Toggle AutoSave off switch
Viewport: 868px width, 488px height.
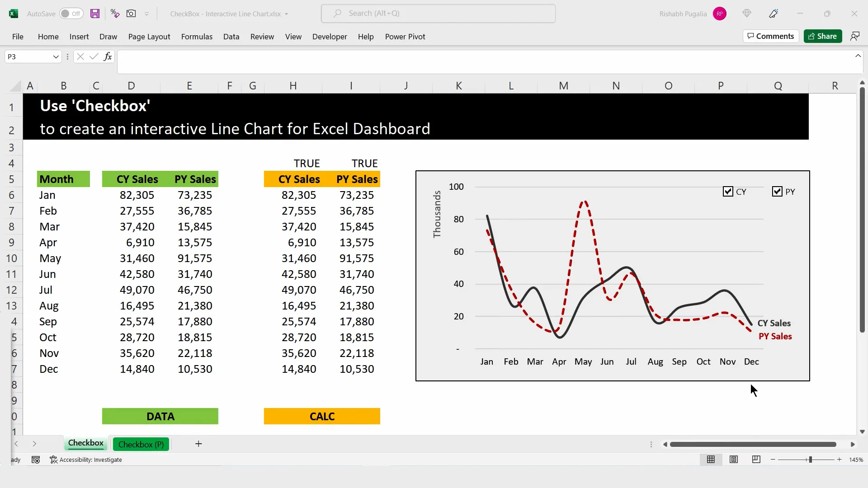pos(71,14)
